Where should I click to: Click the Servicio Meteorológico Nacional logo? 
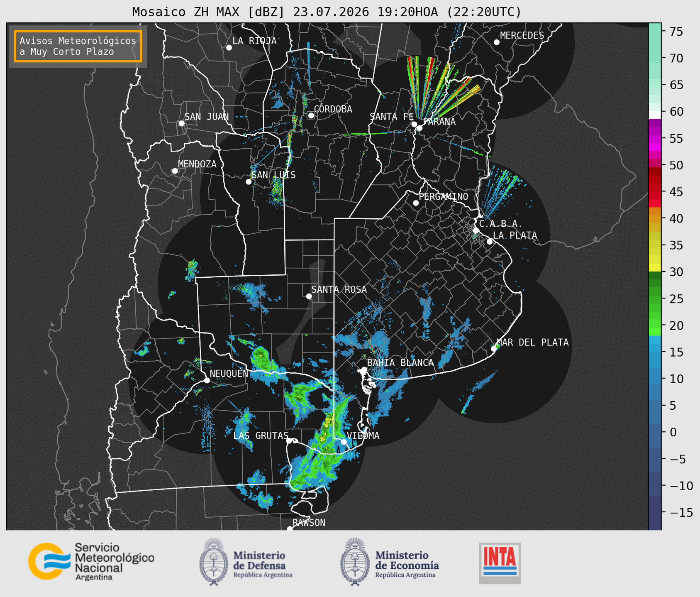click(x=91, y=561)
